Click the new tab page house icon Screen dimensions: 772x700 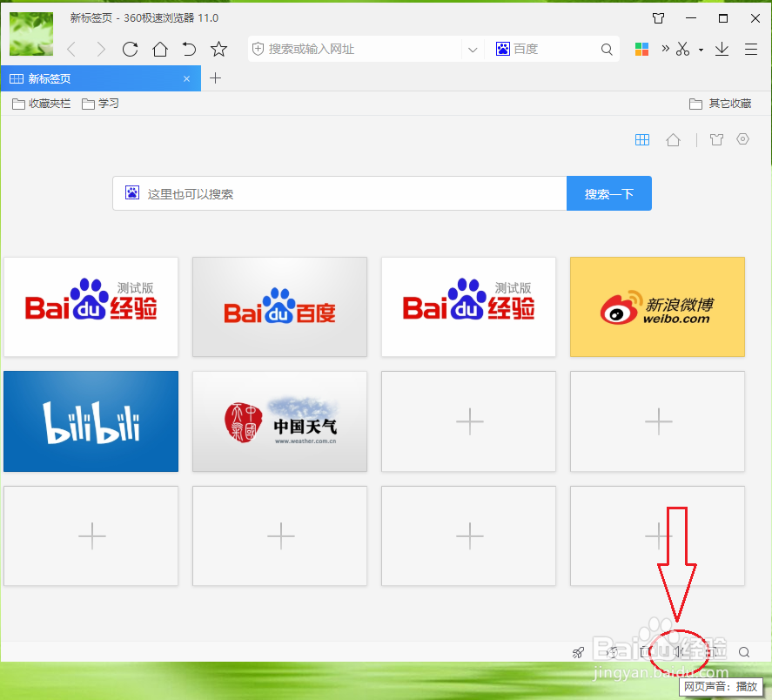point(673,140)
